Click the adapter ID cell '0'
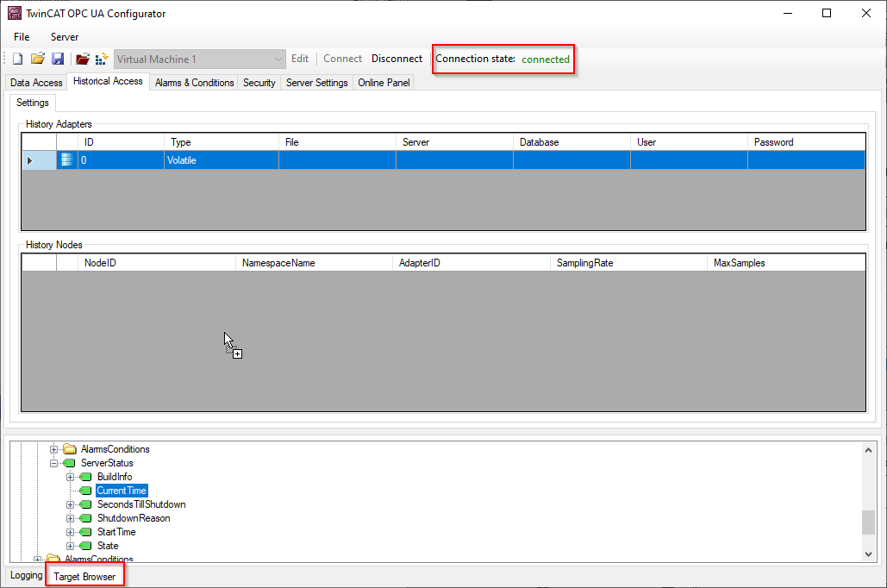The height and width of the screenshot is (588, 887). 121,160
